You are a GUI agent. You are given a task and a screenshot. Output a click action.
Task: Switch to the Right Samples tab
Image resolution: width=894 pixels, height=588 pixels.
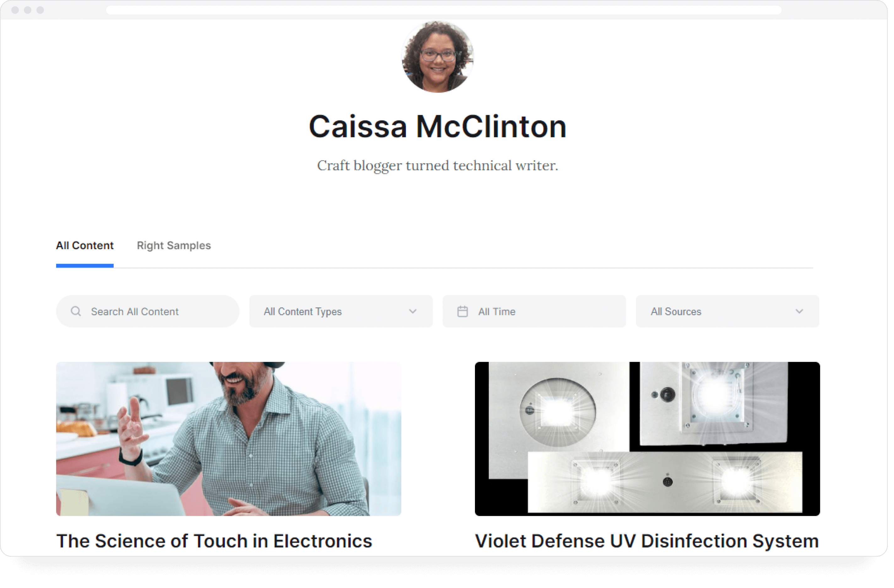173,245
